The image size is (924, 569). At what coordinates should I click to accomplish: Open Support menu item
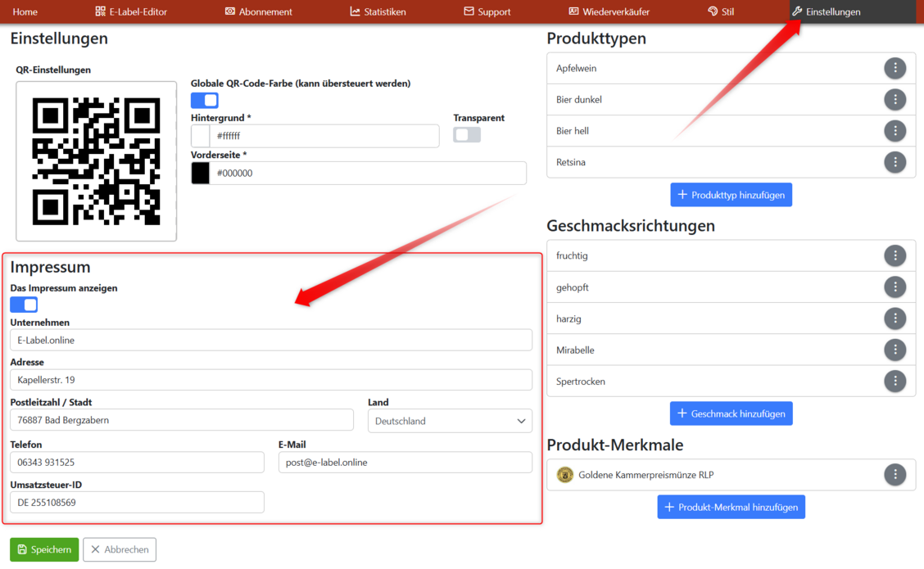coord(487,11)
